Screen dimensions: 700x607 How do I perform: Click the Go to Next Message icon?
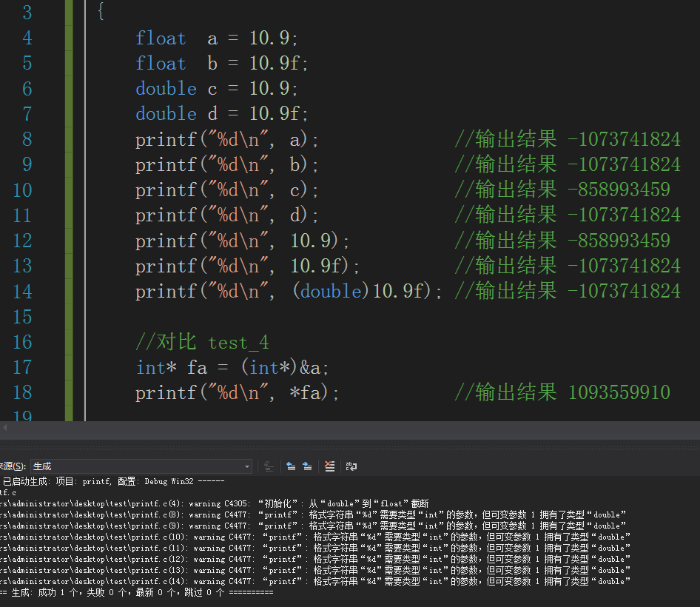click(x=307, y=466)
